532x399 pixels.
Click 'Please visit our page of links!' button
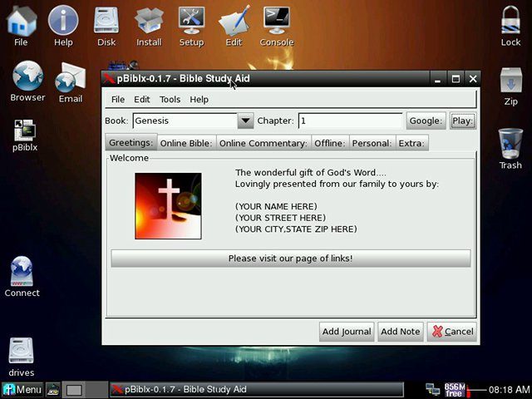click(290, 259)
